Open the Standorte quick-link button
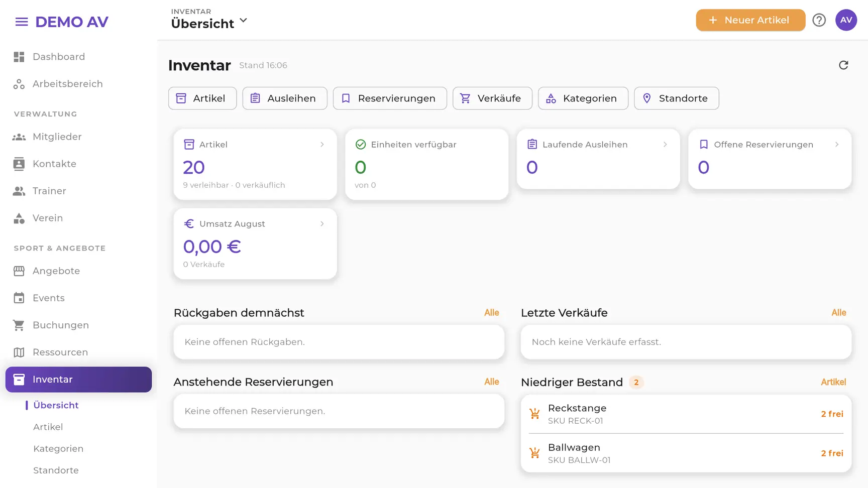 point(676,98)
